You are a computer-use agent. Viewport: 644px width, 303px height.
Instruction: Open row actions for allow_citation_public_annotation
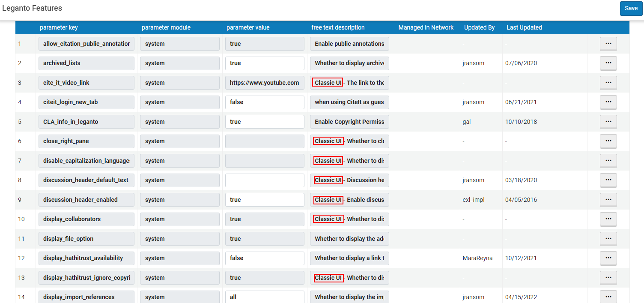click(x=608, y=44)
